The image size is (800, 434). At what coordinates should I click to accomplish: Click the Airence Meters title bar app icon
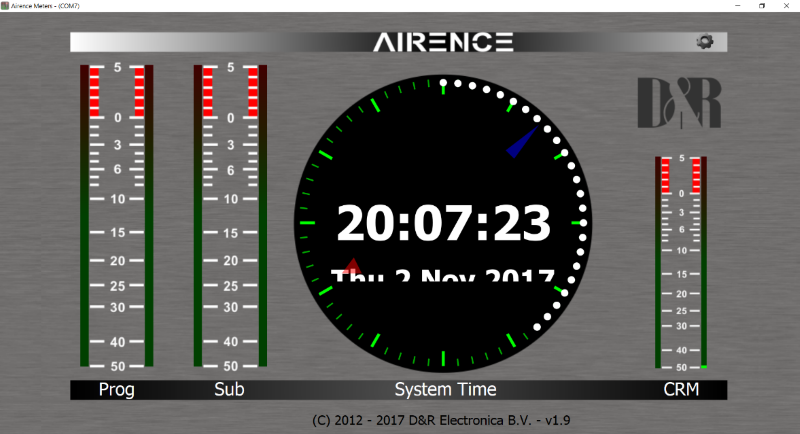point(5,5)
